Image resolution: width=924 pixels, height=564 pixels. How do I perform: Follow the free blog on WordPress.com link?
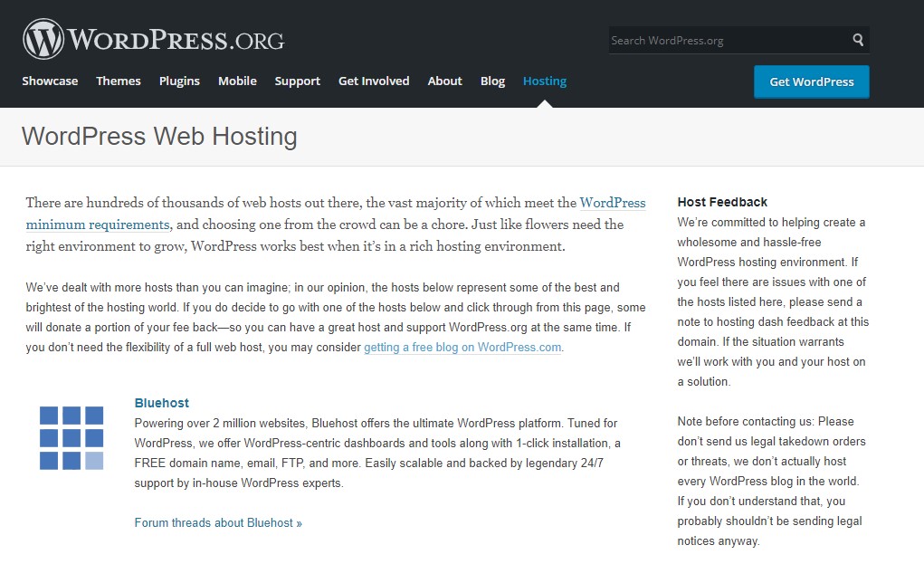pos(462,347)
